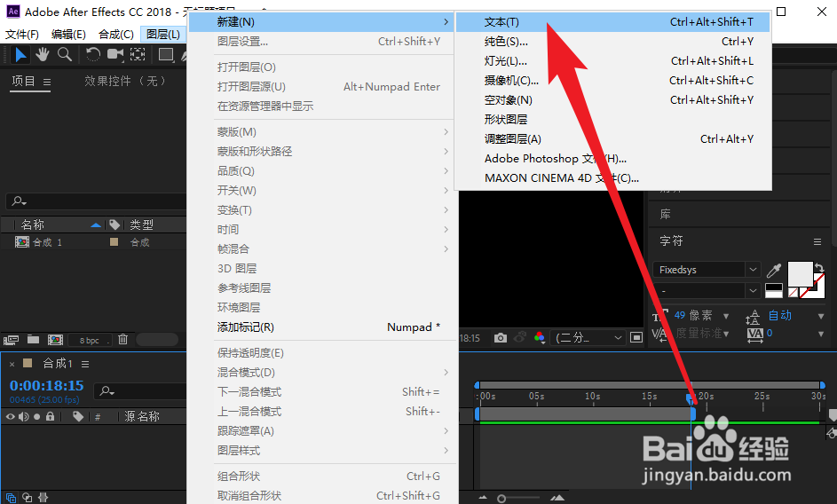Zoom in the timeline with large mountain icon
Viewport: 837px width, 504px height.
(557, 498)
